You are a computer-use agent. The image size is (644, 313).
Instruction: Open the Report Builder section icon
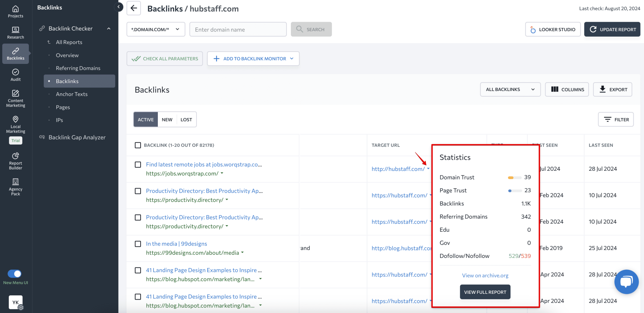(15, 161)
